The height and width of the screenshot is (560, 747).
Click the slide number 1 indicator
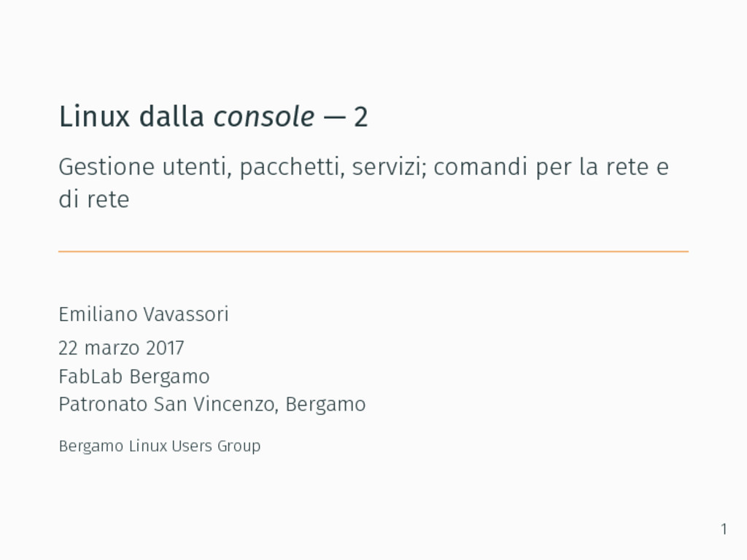(x=724, y=529)
